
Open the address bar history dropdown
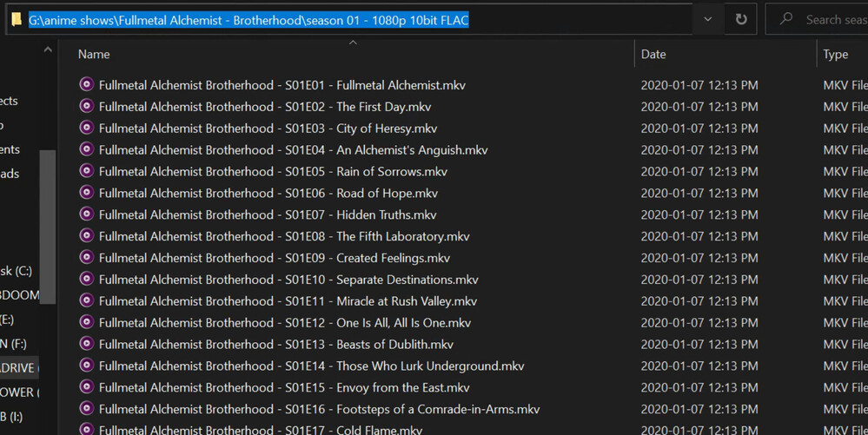pos(707,19)
